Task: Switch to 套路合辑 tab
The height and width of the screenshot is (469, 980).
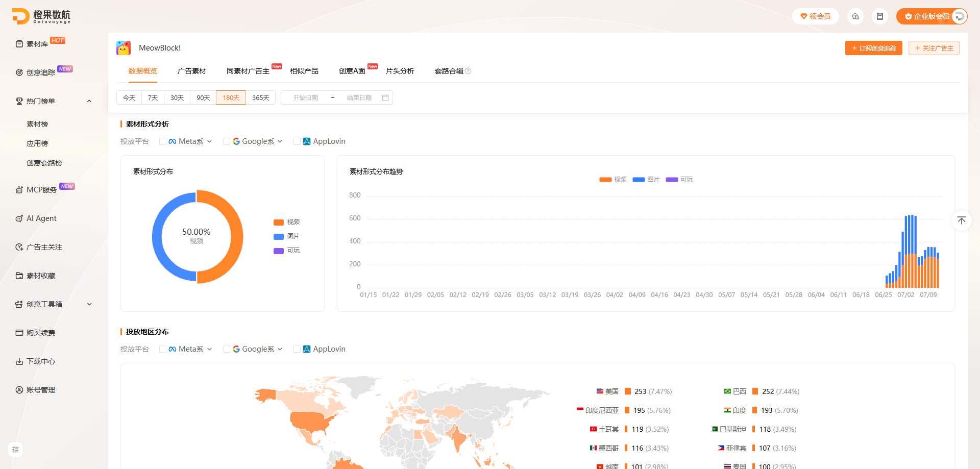Action: pyautogui.click(x=449, y=71)
